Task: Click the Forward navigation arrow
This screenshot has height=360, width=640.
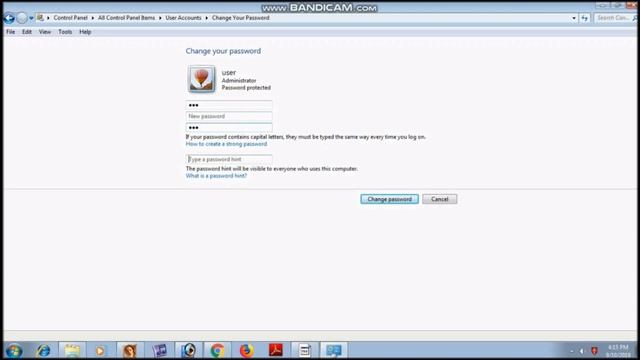Action: [22, 18]
